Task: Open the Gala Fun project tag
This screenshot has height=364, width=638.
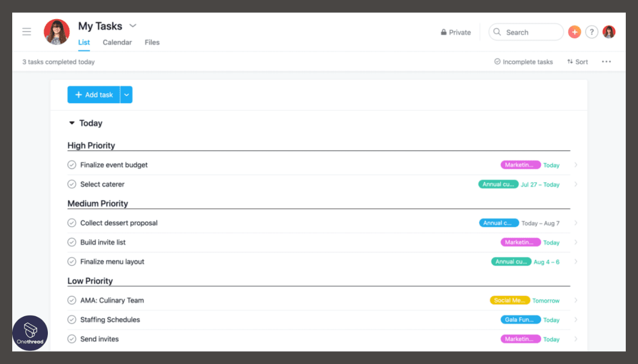Action: [x=521, y=319]
